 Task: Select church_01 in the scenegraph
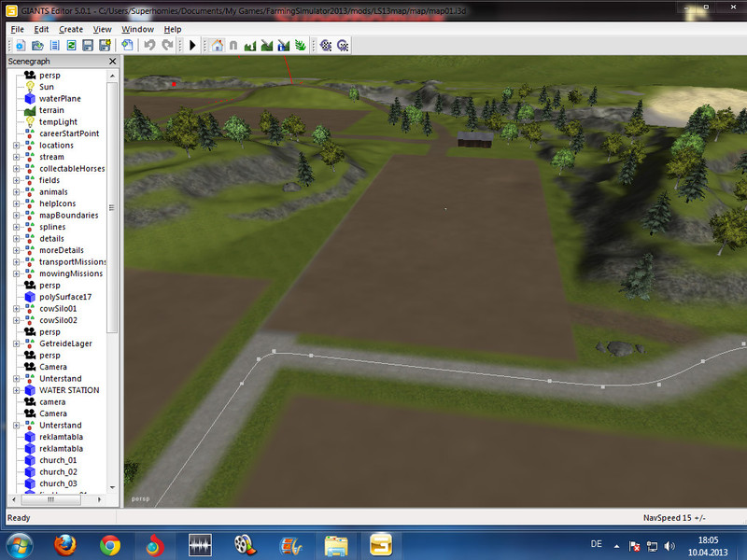pyautogui.click(x=58, y=460)
